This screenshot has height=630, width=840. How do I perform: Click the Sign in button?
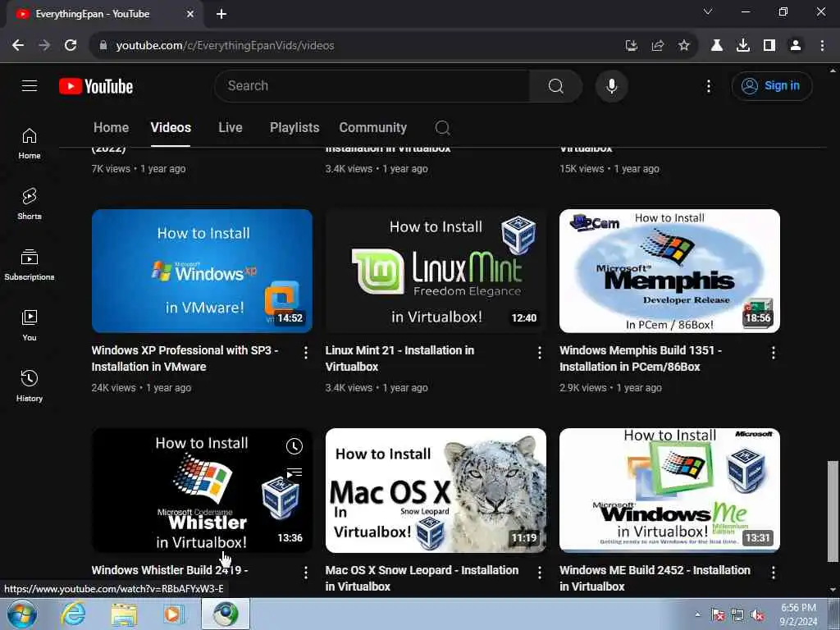[771, 85]
